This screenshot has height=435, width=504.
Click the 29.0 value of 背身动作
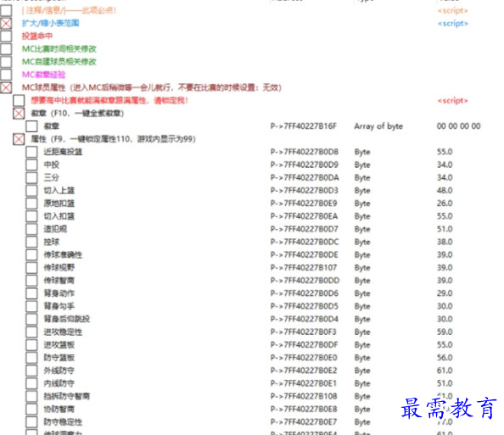coord(445,293)
